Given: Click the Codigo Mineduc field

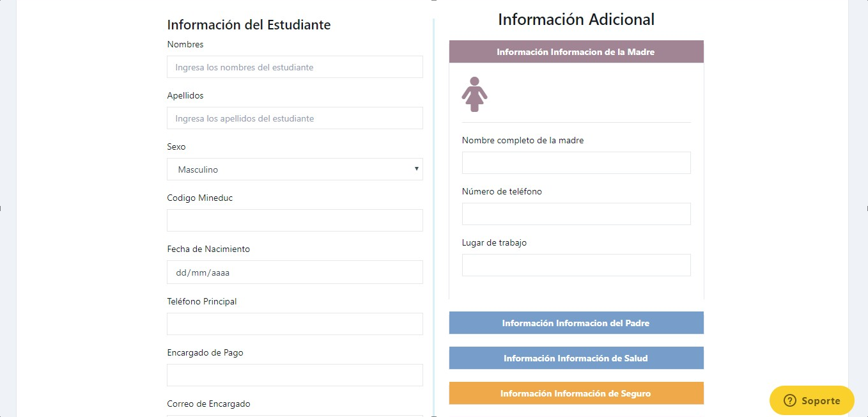Looking at the screenshot, I should [295, 220].
